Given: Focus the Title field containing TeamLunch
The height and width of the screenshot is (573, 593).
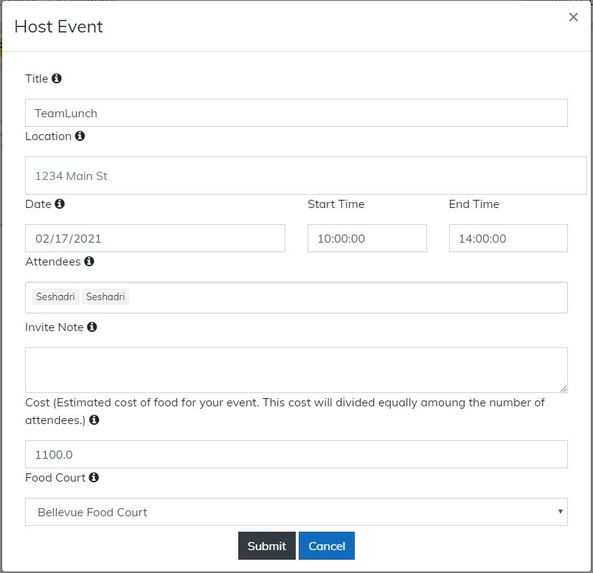Looking at the screenshot, I should [296, 113].
